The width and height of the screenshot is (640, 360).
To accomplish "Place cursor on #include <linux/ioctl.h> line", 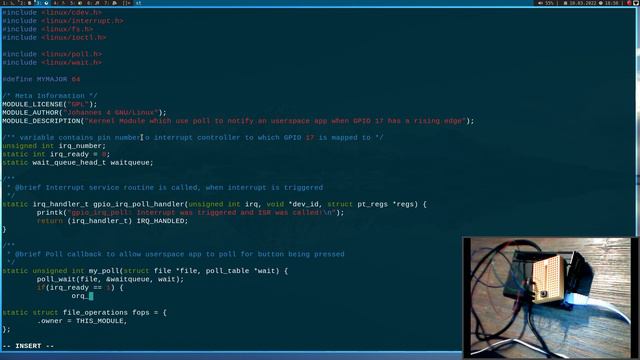I will [54, 38].
